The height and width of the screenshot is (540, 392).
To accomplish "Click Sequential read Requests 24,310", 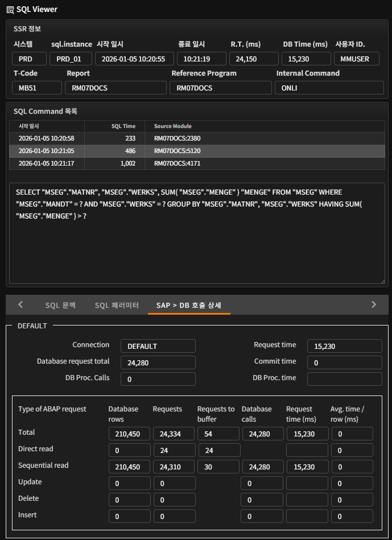I will click(174, 467).
